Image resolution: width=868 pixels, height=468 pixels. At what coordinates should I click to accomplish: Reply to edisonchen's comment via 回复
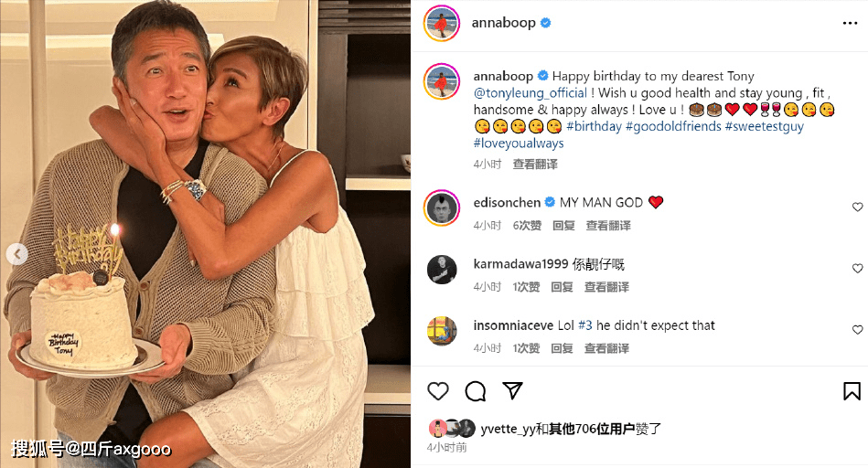563,226
